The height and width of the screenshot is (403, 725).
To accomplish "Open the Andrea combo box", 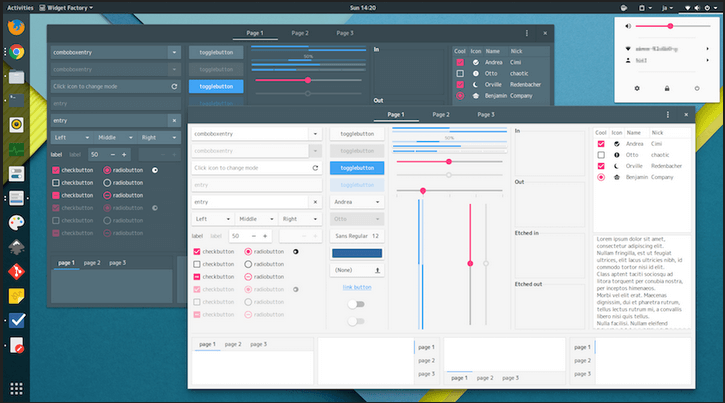I will coord(357,201).
